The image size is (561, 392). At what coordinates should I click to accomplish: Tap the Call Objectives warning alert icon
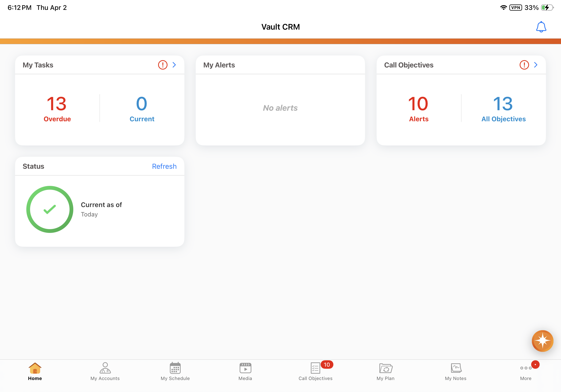(x=524, y=65)
